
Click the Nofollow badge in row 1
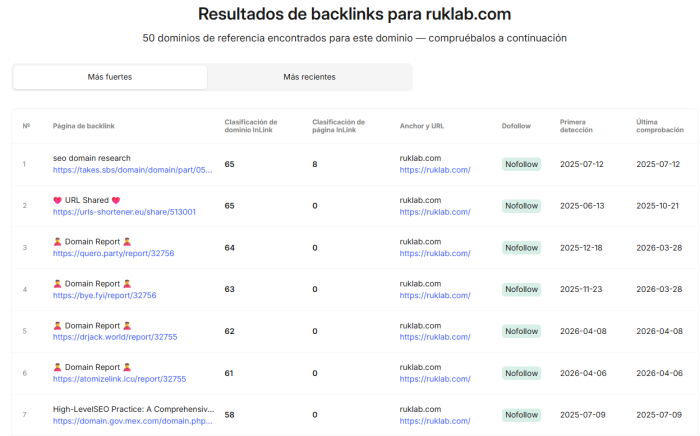click(521, 164)
